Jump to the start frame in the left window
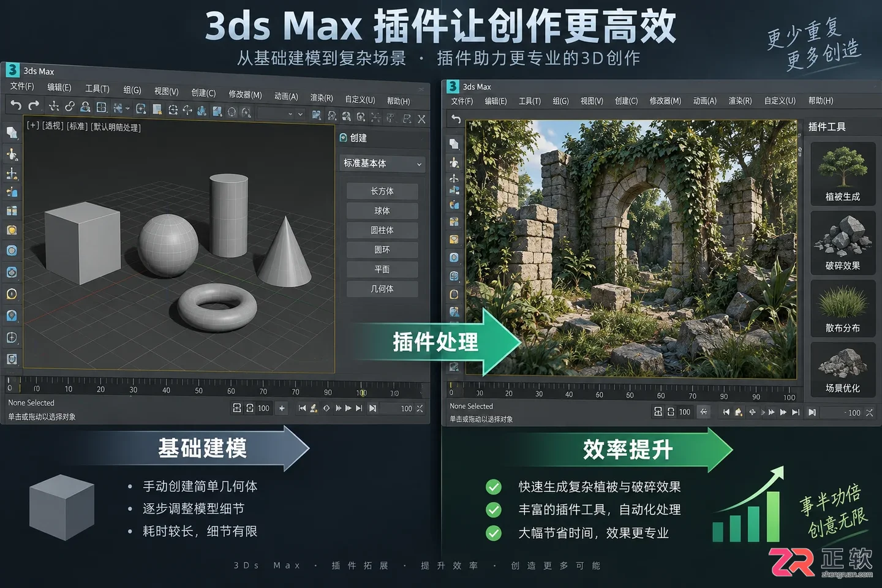 (302, 408)
